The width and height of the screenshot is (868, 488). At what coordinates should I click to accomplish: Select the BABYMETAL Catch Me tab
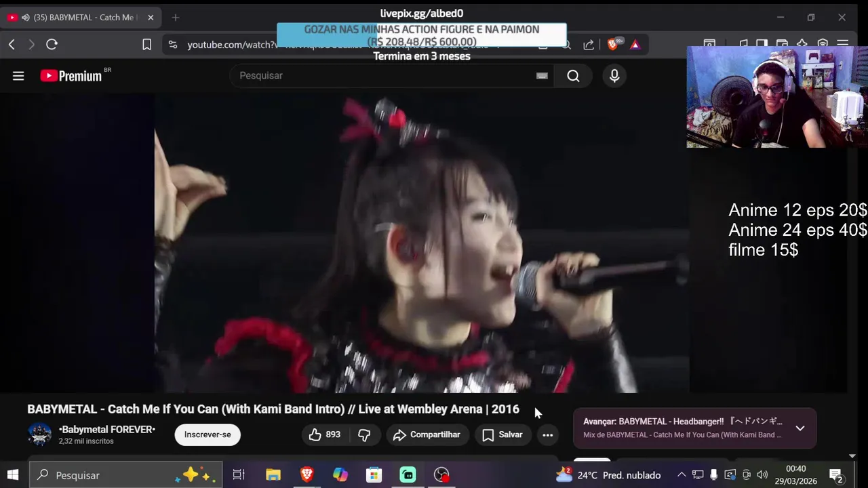[x=80, y=18]
